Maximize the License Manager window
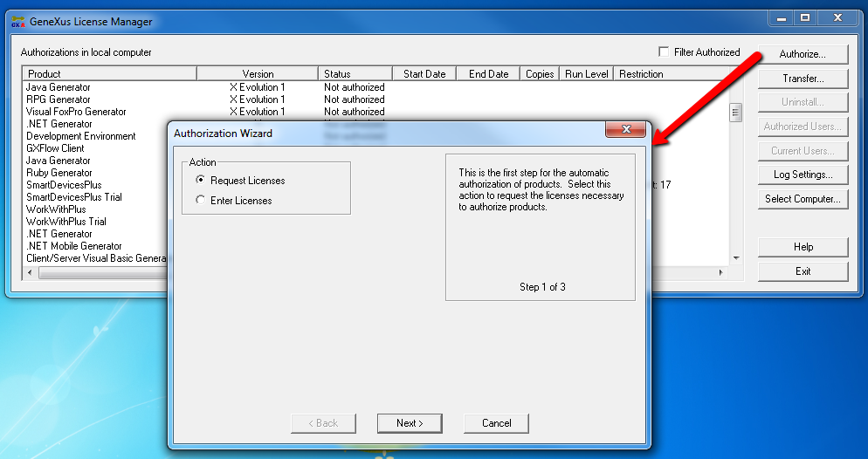Image resolution: width=868 pixels, height=459 pixels. click(805, 18)
